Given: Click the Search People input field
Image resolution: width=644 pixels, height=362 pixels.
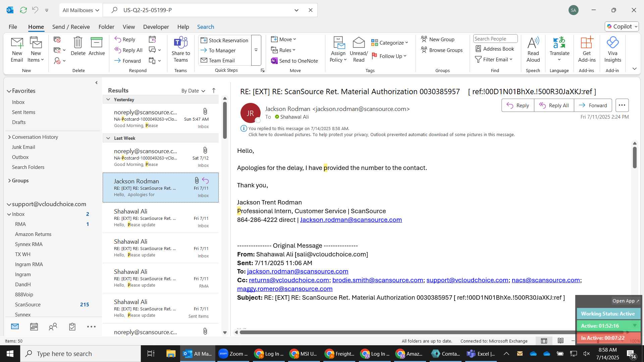Looking at the screenshot, I should 495,39.
